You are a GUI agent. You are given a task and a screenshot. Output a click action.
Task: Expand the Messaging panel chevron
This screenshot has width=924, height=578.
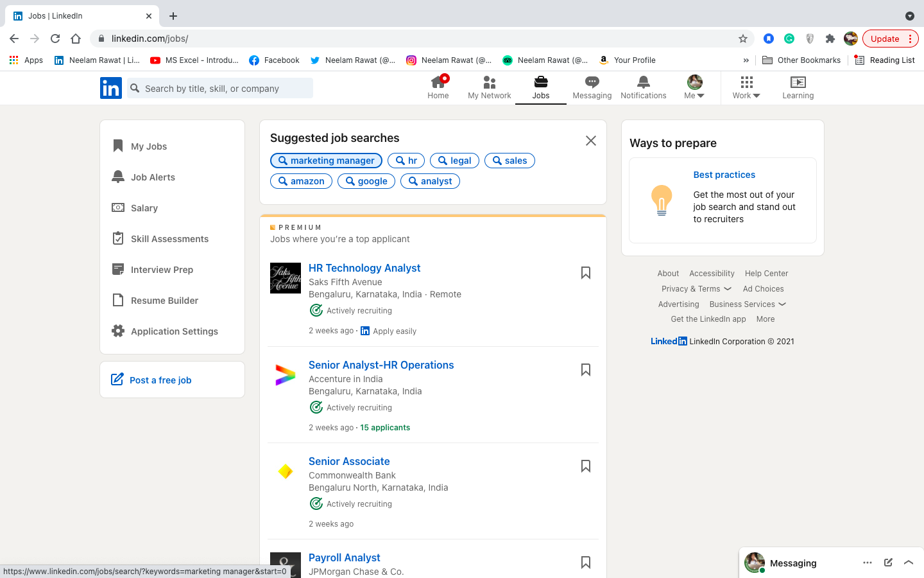[x=909, y=563]
